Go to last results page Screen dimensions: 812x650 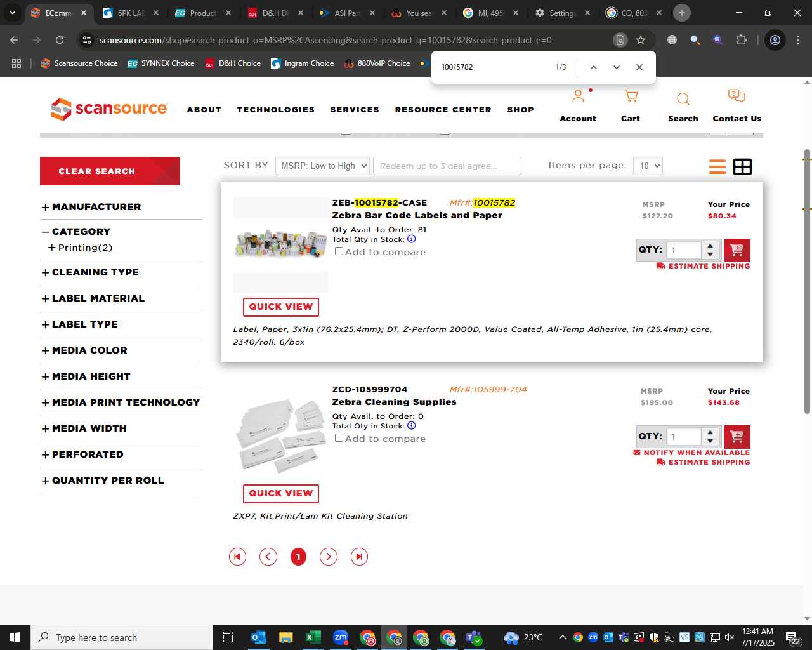pyautogui.click(x=359, y=557)
